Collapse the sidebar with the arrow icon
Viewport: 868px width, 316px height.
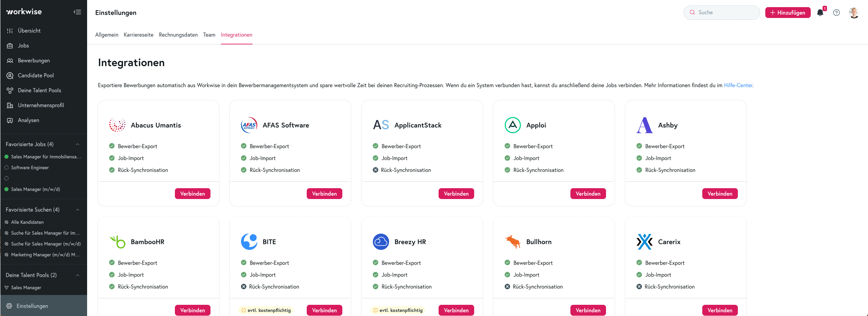[77, 12]
